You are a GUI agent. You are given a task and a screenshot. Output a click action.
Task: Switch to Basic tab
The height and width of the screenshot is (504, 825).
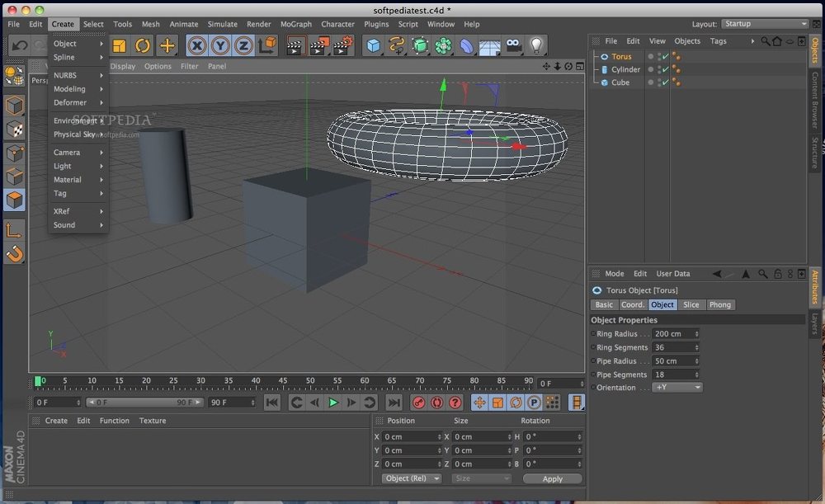tap(604, 304)
